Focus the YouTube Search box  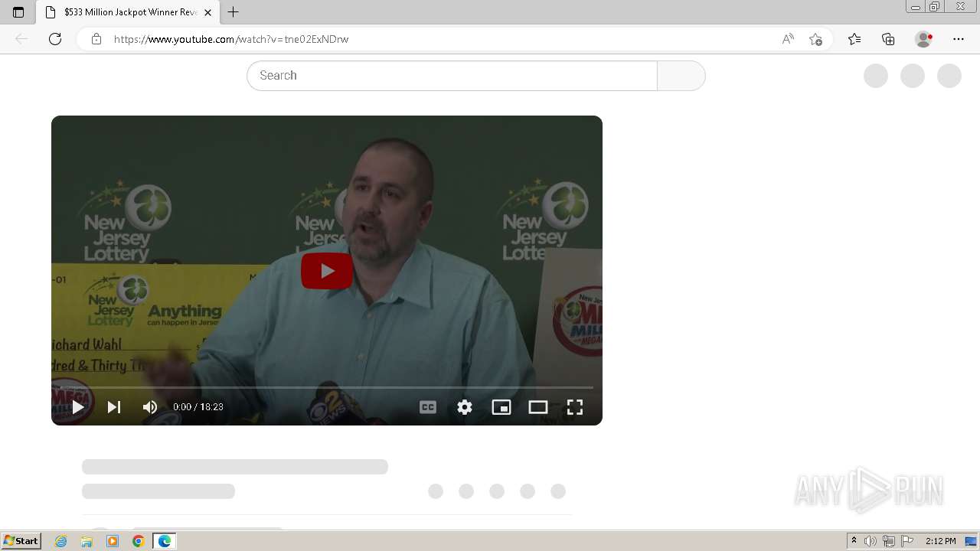click(x=452, y=76)
